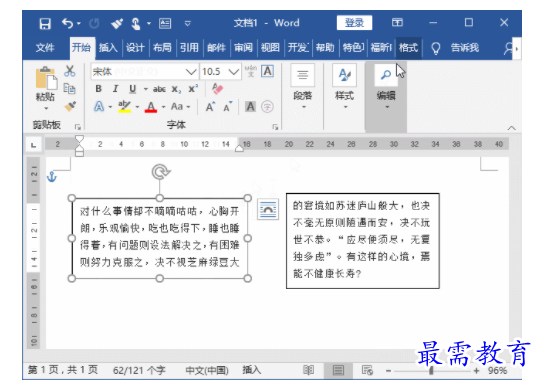Click the Cut scissors icon
The image size is (539, 385).
click(x=69, y=71)
